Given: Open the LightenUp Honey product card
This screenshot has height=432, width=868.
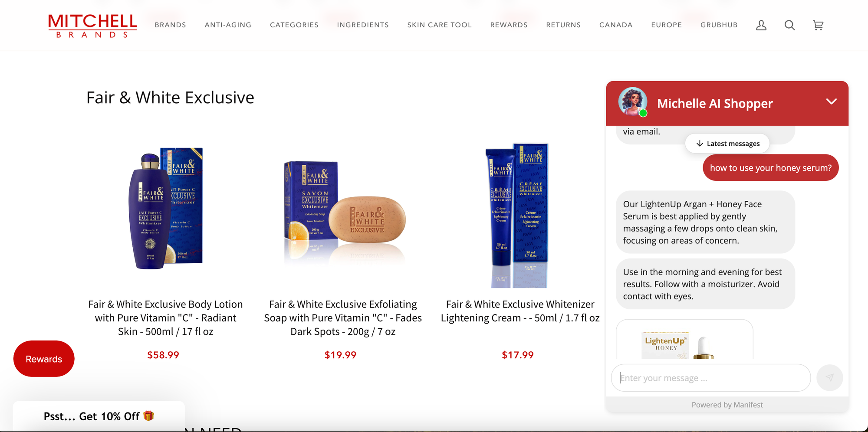Looking at the screenshot, I should pos(684,340).
